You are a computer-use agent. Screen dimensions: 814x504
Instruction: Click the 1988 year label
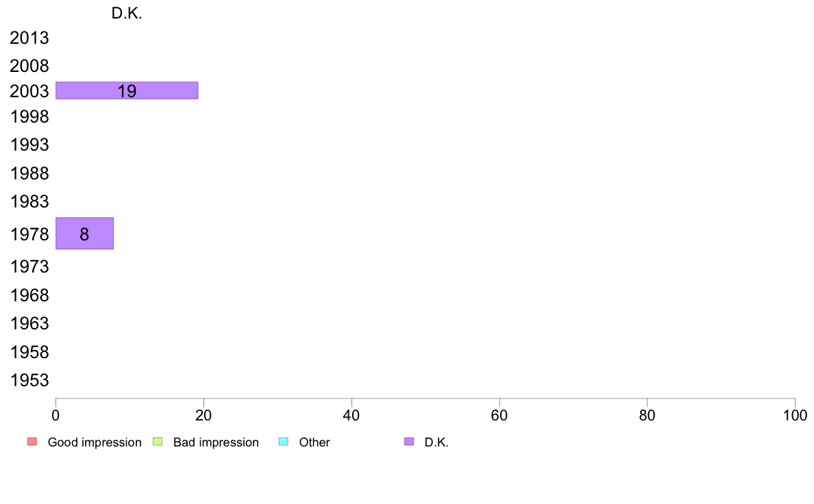pos(29,173)
